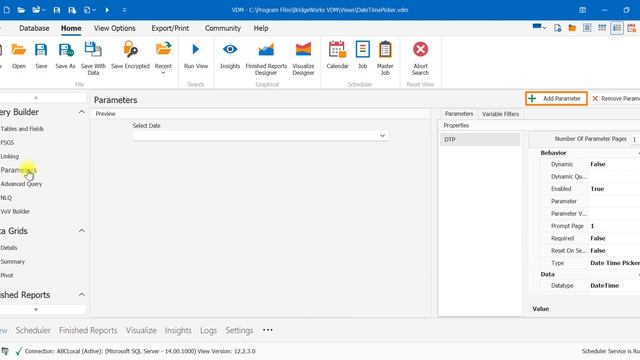Click play icon in quick access toolbar

pyautogui.click(x=107, y=10)
